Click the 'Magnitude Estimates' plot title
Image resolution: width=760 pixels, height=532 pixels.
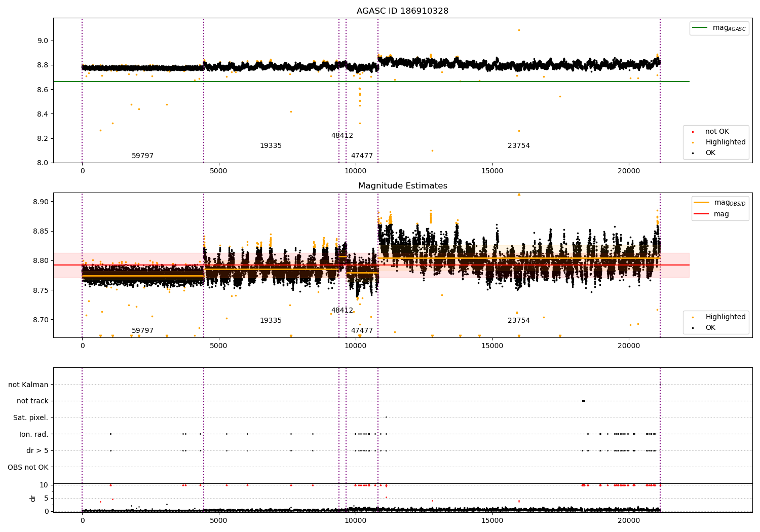coord(402,186)
